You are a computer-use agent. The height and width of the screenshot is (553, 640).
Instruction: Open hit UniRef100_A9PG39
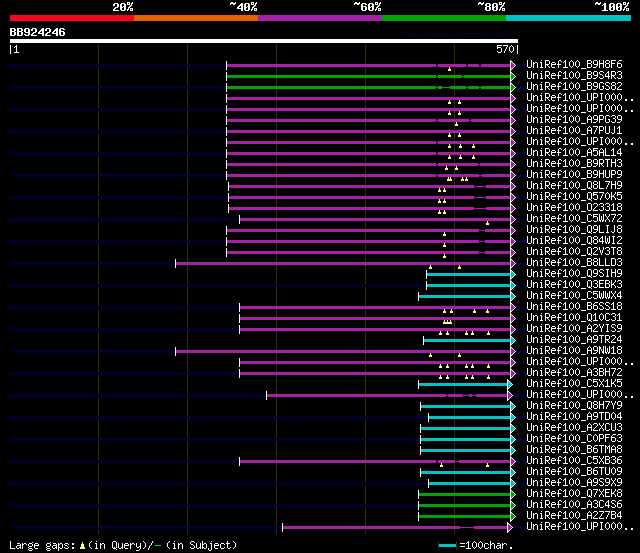(574, 119)
